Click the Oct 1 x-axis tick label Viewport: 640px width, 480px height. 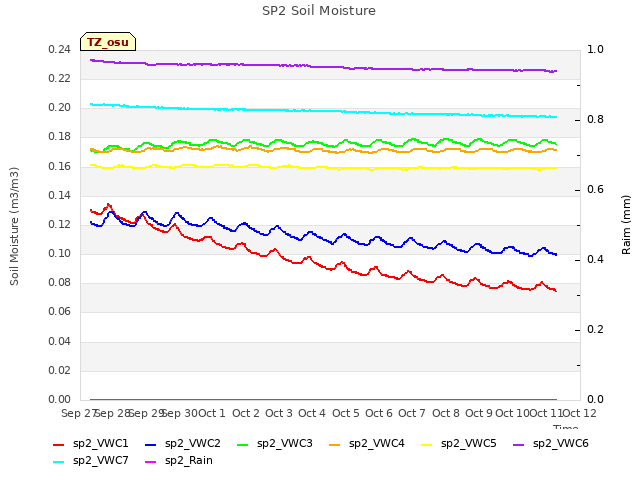click(212, 413)
